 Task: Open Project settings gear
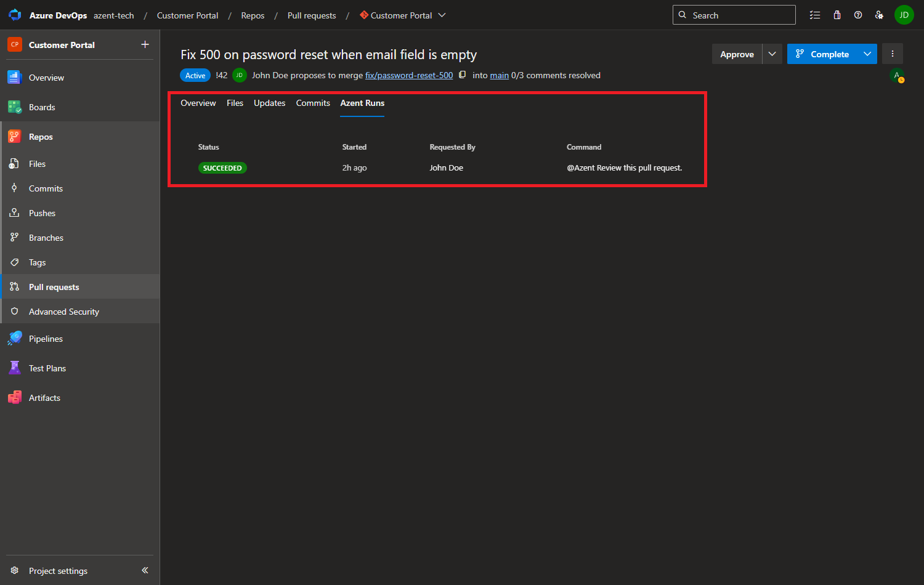pyautogui.click(x=15, y=571)
